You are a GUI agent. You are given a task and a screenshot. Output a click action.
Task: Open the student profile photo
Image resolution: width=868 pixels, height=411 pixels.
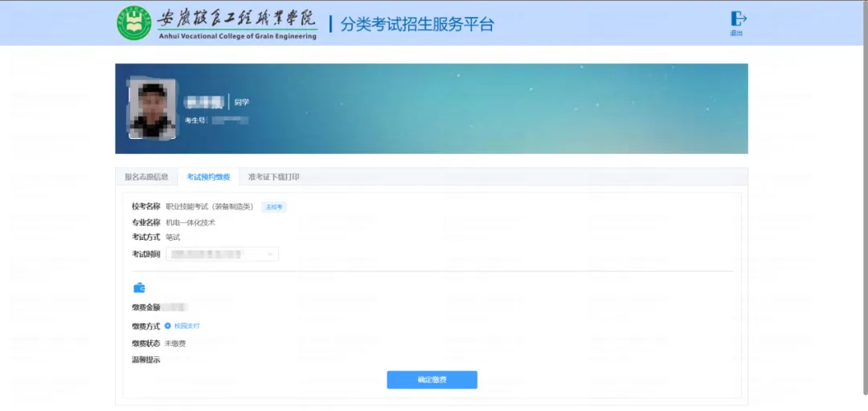pos(152,109)
